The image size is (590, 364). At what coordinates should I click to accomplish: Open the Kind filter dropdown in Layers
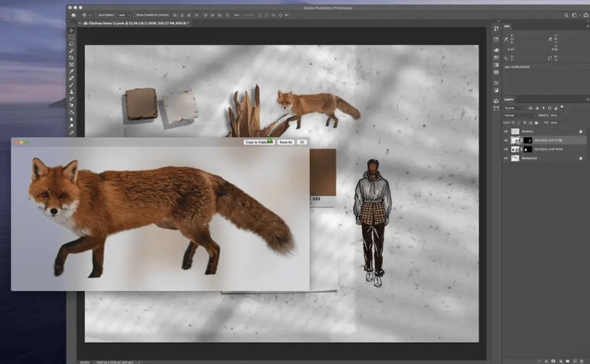pos(515,108)
